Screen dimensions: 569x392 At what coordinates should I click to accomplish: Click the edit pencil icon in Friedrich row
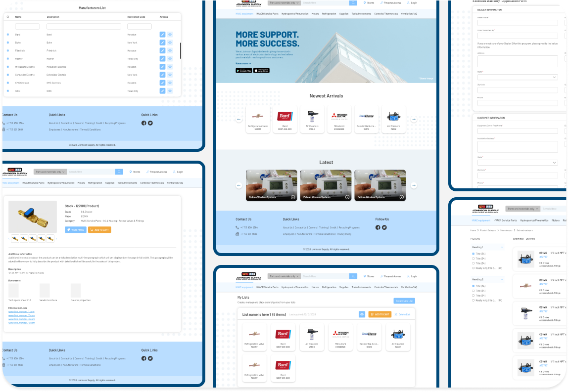(x=162, y=50)
